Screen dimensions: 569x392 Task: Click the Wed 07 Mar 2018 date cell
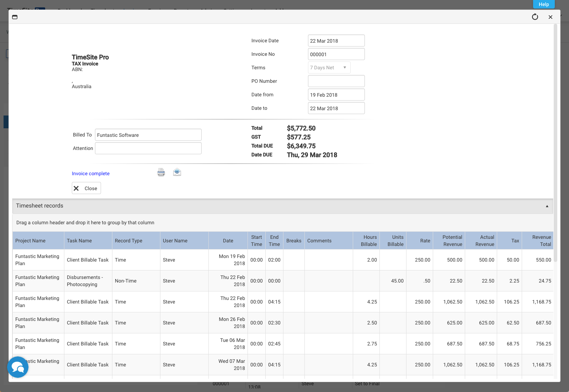pos(228,365)
